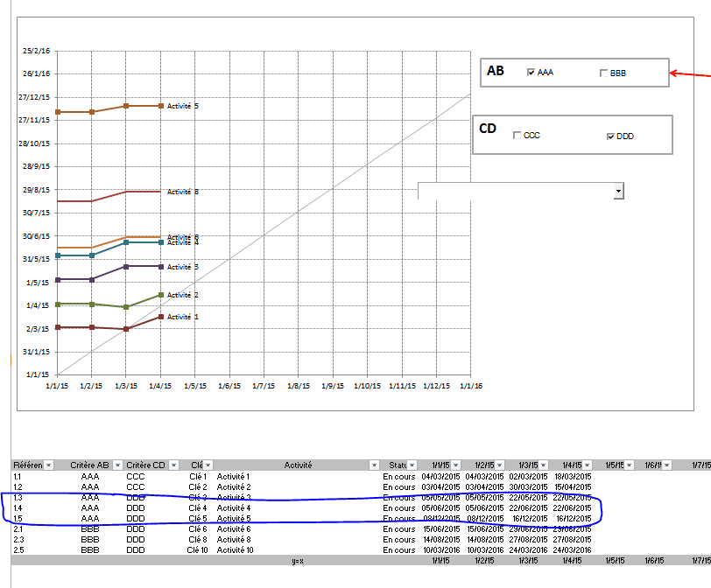Expand the Activité column filter arrow
This screenshot has height=588, width=711.
tap(374, 465)
